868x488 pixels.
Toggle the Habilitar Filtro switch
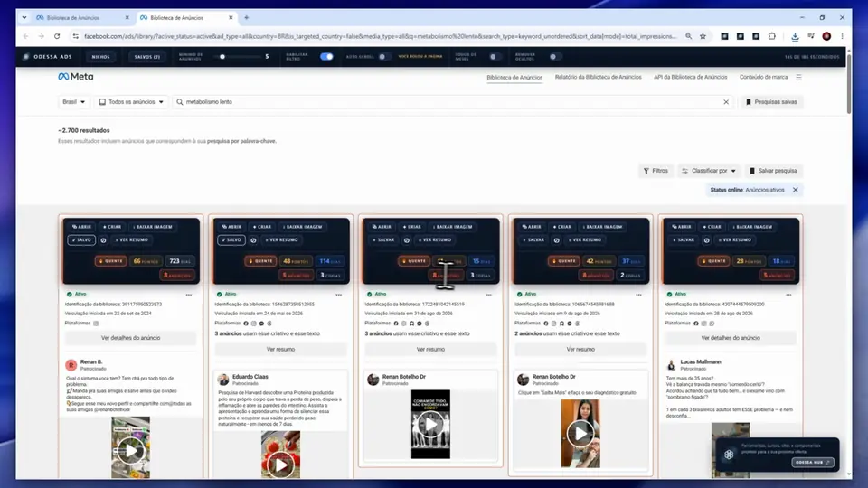coord(326,56)
